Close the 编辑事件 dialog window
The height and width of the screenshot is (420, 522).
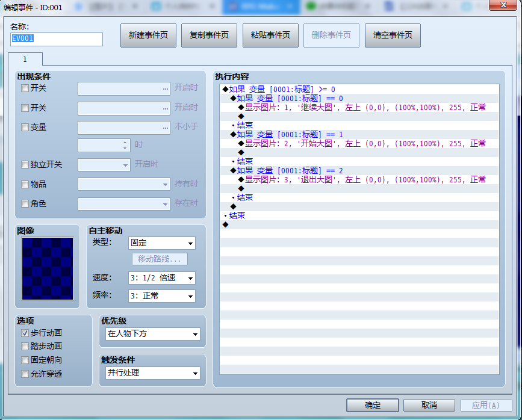[503, 5]
